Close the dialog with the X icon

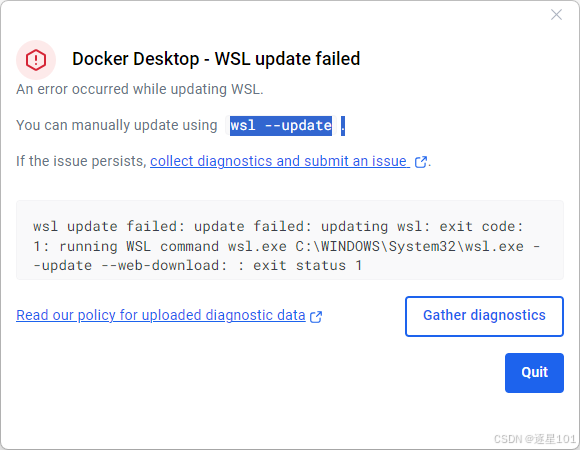pyautogui.click(x=556, y=15)
